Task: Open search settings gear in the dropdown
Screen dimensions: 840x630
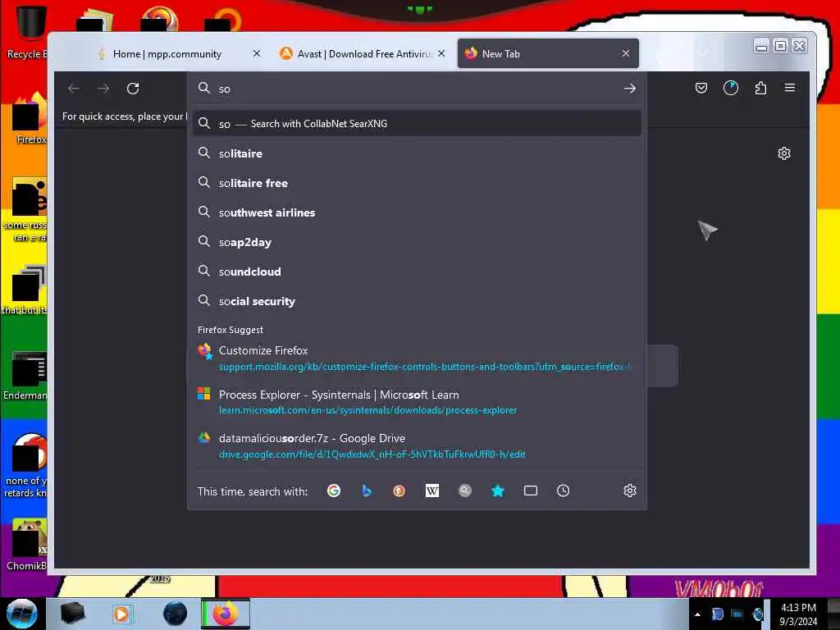Action: [629, 491]
